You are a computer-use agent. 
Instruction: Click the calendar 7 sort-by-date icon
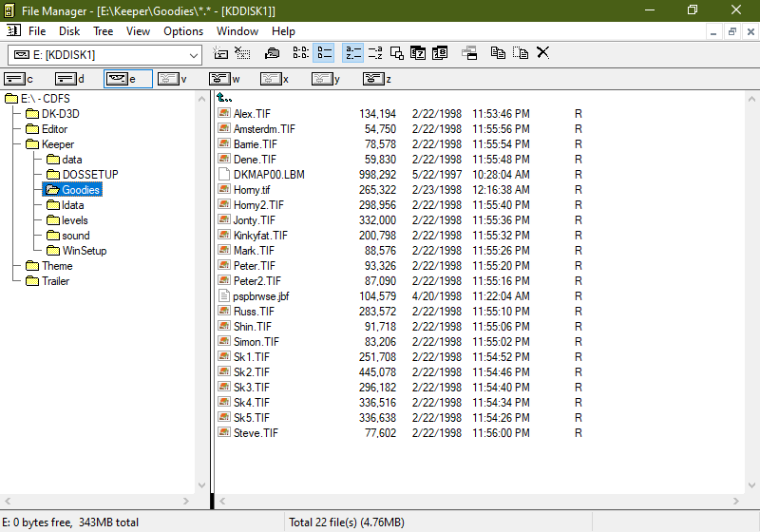[x=418, y=53]
